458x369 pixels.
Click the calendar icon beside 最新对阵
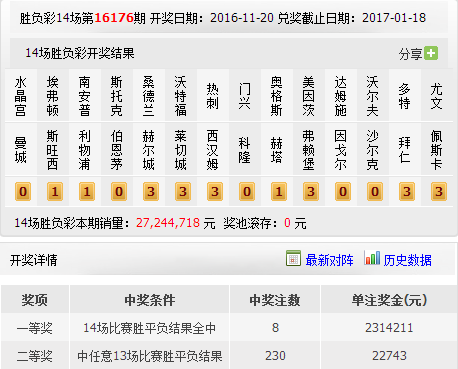point(293,258)
